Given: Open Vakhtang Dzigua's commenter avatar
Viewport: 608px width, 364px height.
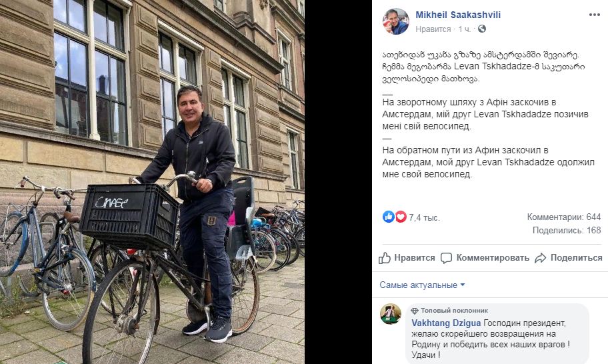Looking at the screenshot, I should pyautogui.click(x=391, y=314).
